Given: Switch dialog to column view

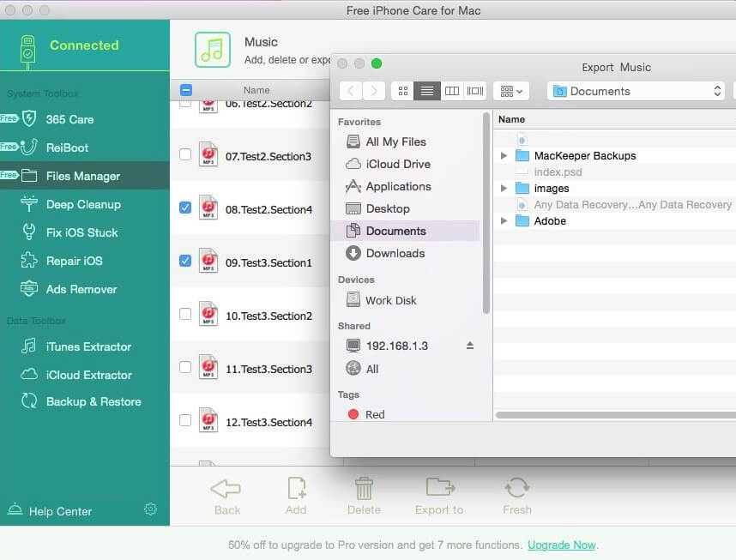Looking at the screenshot, I should click(x=451, y=91).
